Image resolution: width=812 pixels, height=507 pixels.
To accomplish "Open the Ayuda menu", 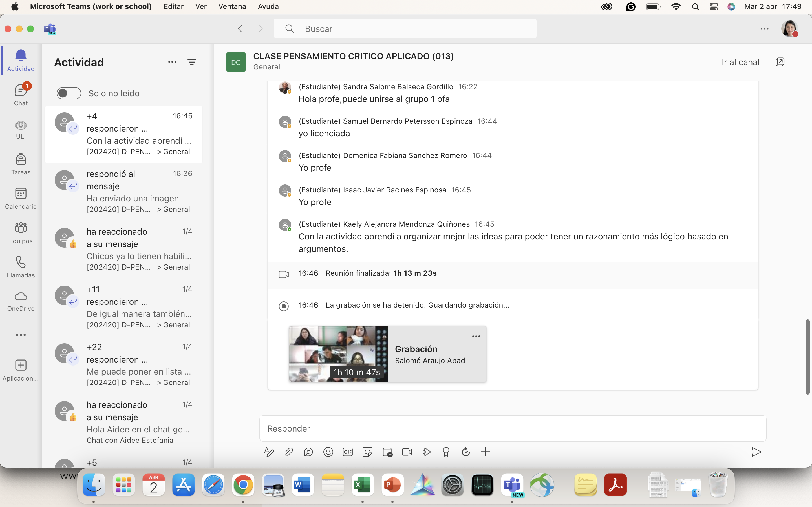I will point(268,6).
